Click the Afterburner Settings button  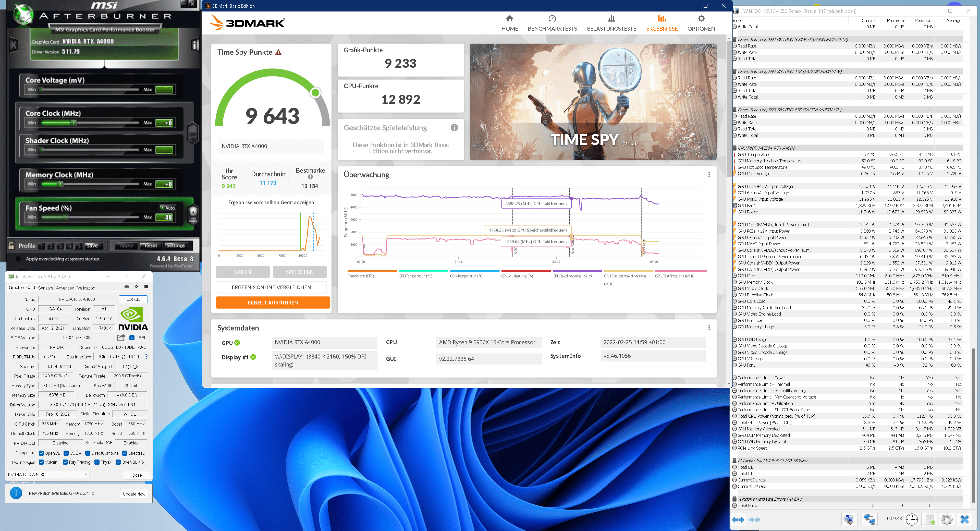coord(175,246)
